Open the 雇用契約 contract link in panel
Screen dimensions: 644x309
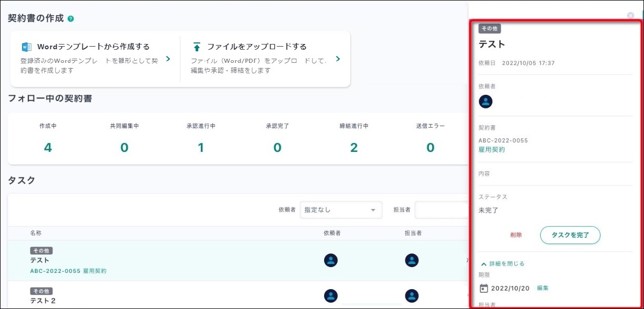point(492,150)
